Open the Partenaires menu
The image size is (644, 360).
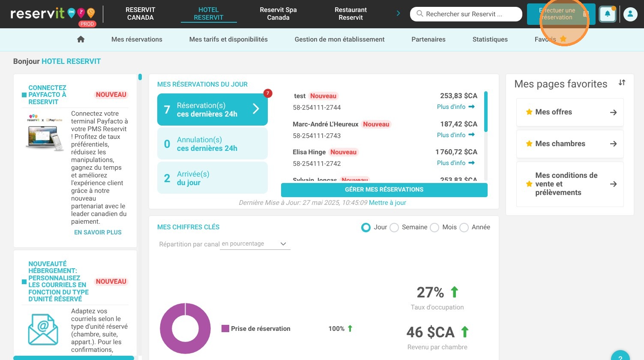tap(428, 39)
